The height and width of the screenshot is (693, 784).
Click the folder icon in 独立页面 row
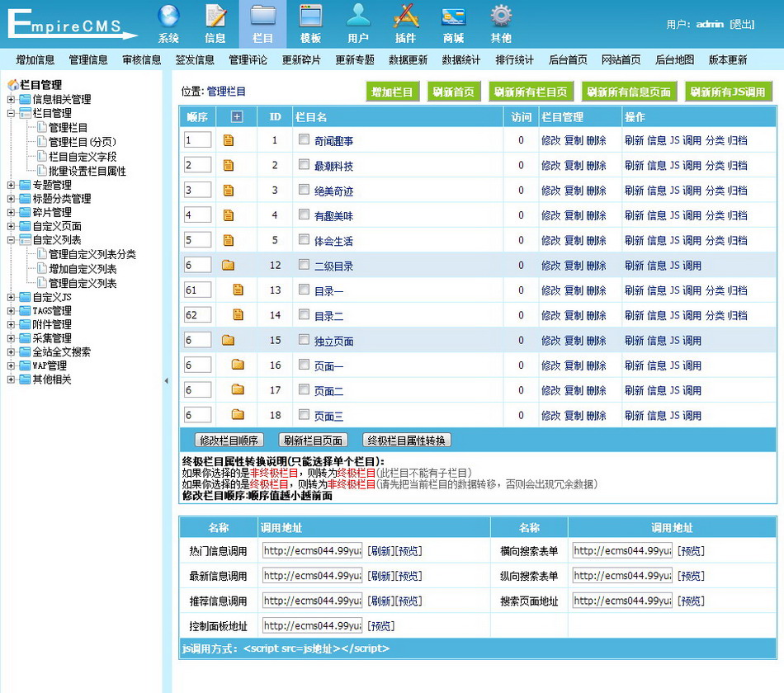228,340
